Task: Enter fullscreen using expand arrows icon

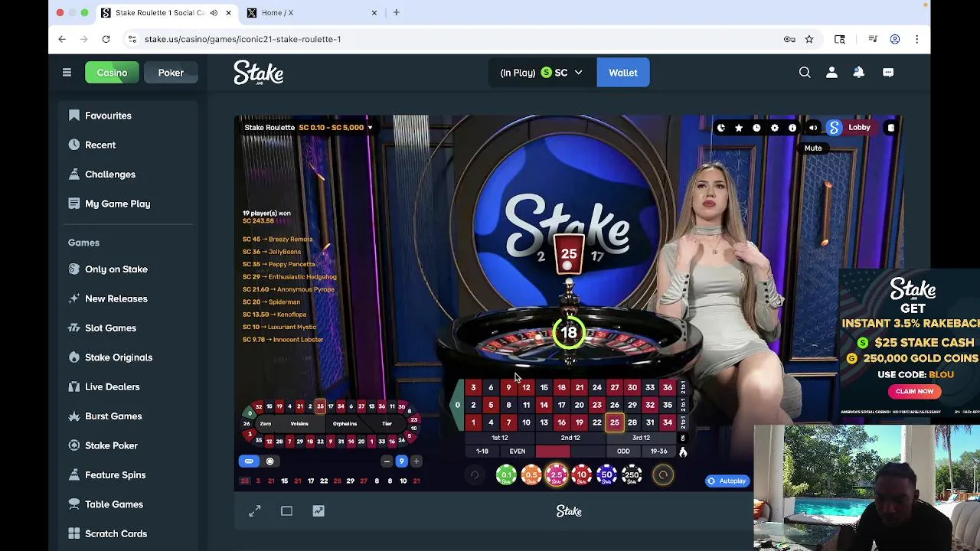Action: tap(255, 511)
